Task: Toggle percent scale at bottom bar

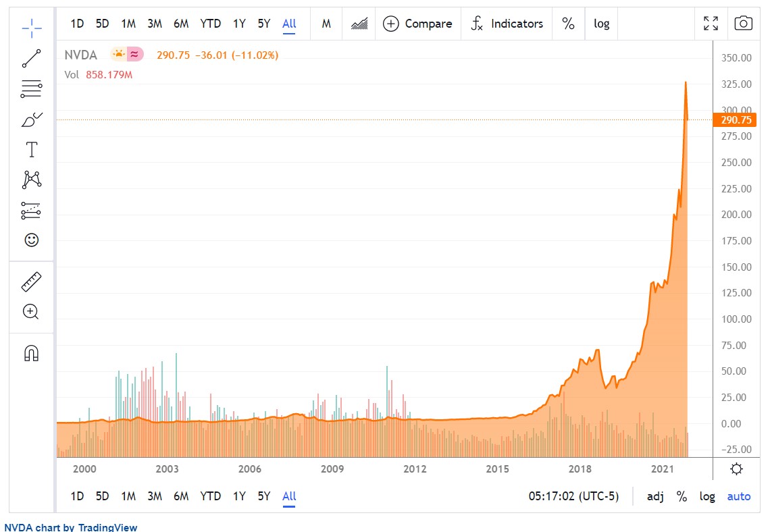Action: pyautogui.click(x=682, y=496)
